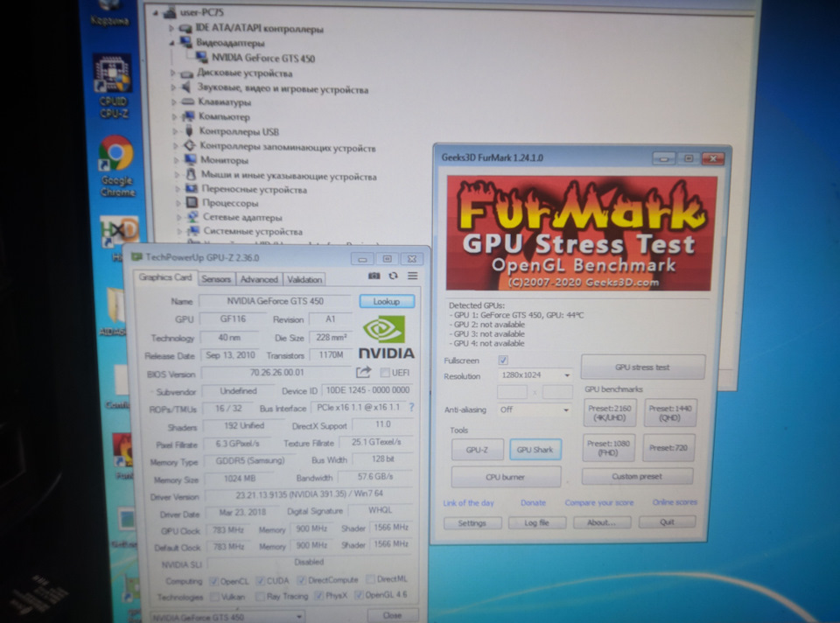The width and height of the screenshot is (840, 623).
Task: Toggle the OpenCL checkbox
Action: point(214,581)
